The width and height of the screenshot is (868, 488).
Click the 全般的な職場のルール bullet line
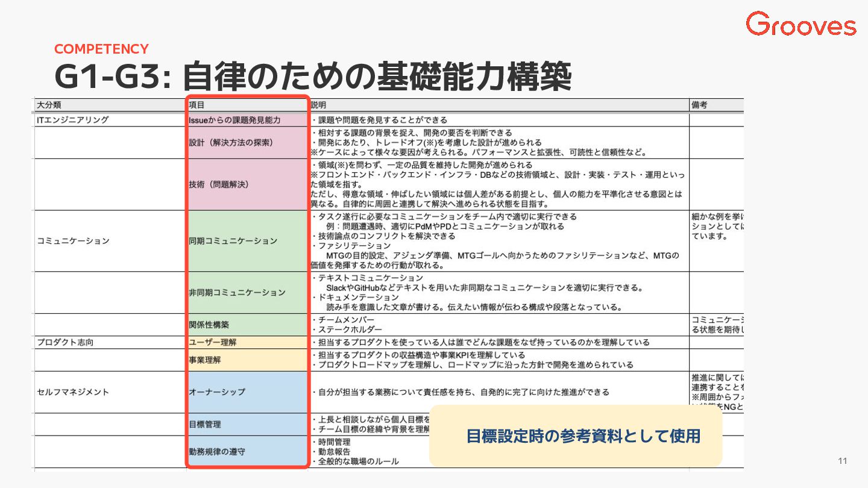point(356,461)
